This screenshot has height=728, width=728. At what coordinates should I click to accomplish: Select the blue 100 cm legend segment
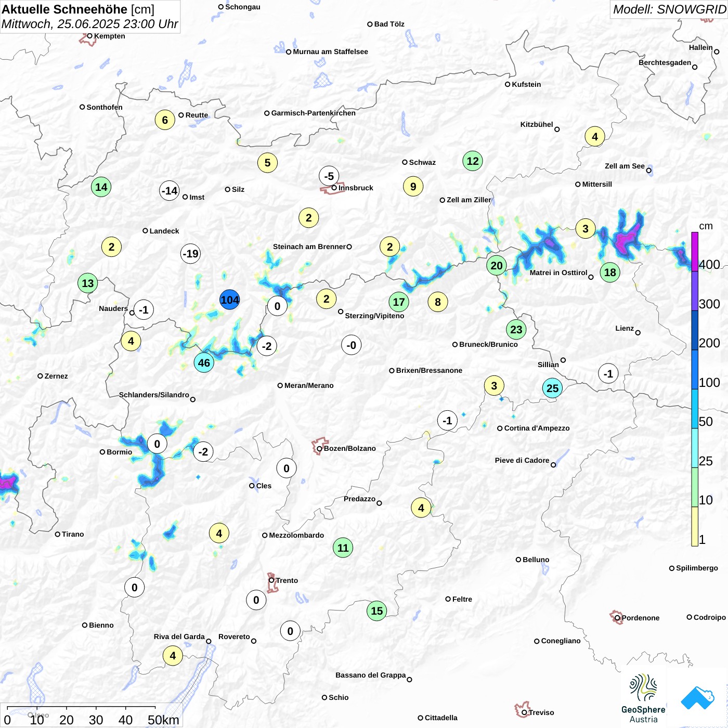click(695, 369)
